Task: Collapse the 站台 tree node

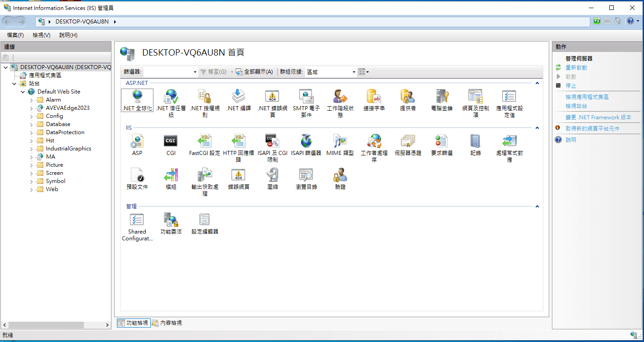Action: click(14, 84)
